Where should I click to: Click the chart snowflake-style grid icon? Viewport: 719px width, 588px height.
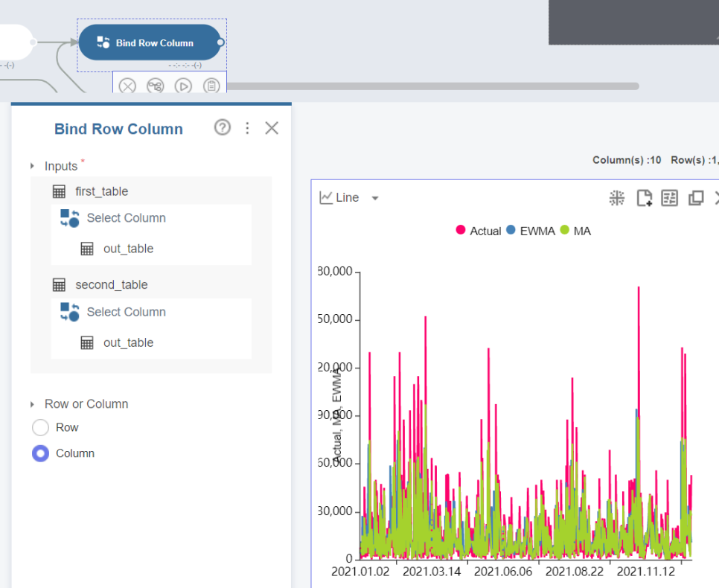(617, 198)
